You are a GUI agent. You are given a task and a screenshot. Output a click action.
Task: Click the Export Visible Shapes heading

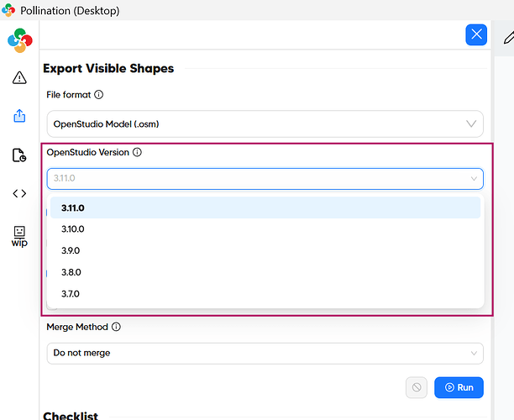point(108,68)
